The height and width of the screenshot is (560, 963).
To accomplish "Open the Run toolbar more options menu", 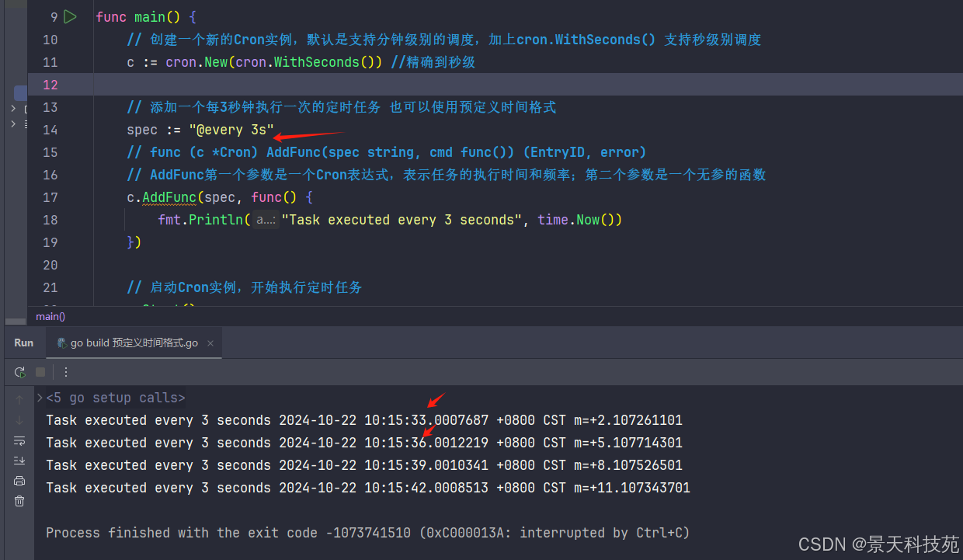I will (66, 372).
